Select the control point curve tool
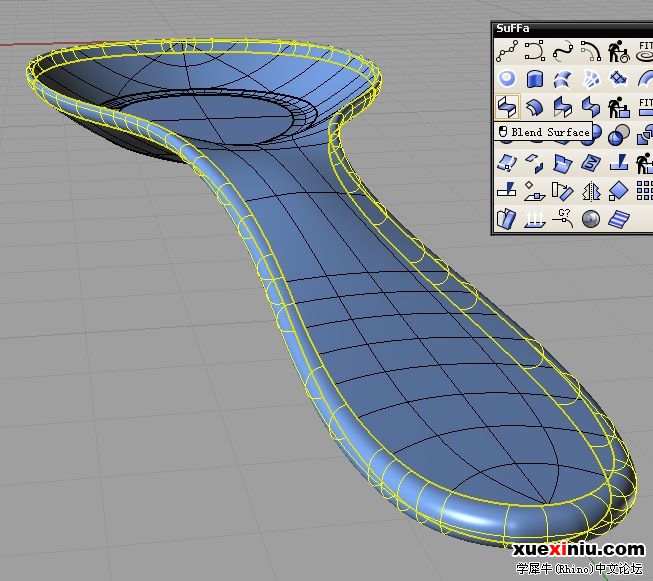The width and height of the screenshot is (653, 581). coord(535,51)
